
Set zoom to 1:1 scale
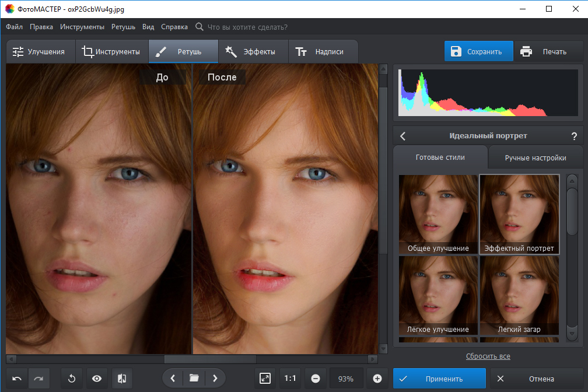click(290, 379)
